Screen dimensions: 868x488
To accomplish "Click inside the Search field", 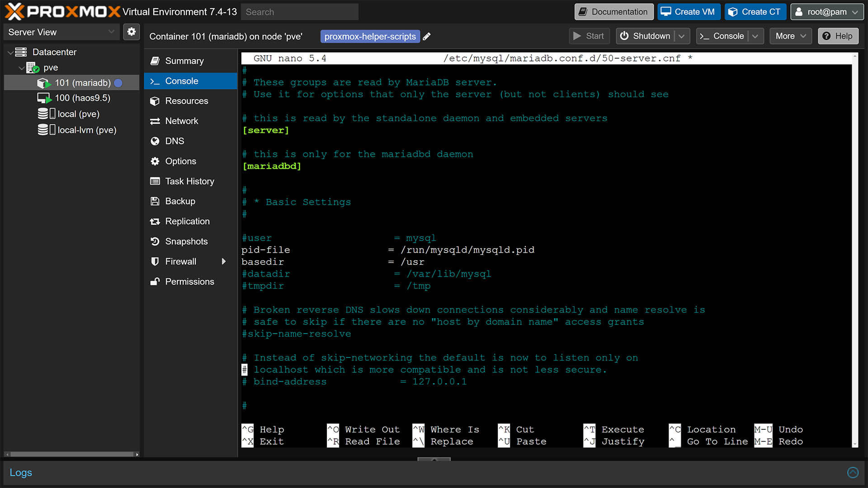I will 300,12.
